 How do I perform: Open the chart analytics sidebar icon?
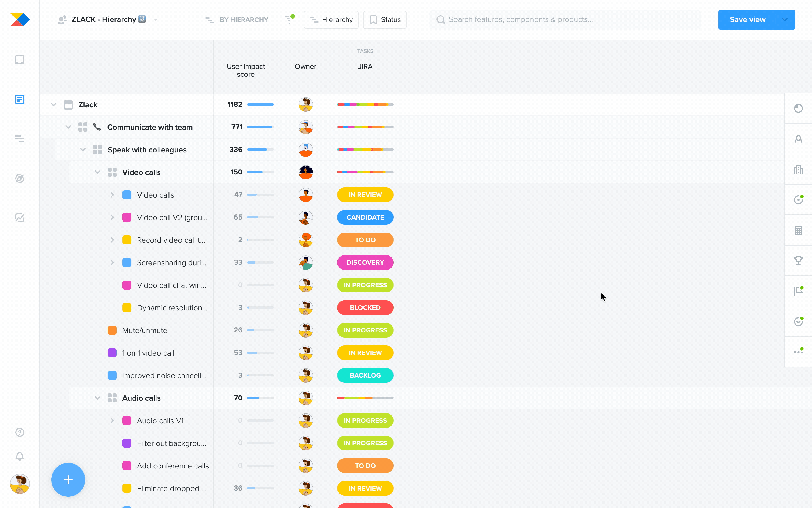20,218
